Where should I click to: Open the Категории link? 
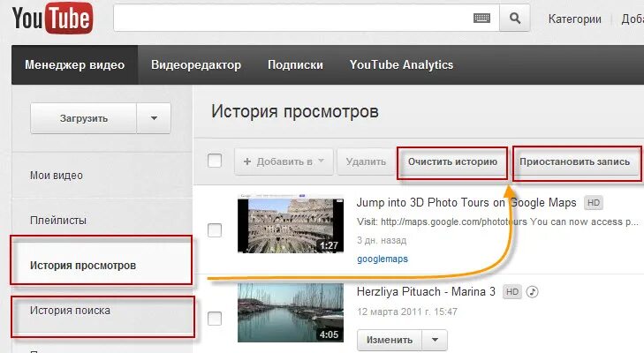[574, 19]
